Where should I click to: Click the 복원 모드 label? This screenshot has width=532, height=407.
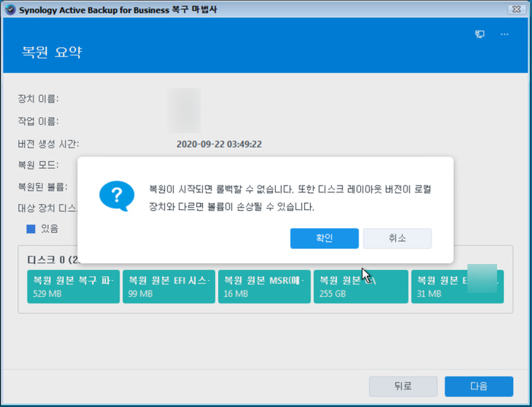click(38, 165)
